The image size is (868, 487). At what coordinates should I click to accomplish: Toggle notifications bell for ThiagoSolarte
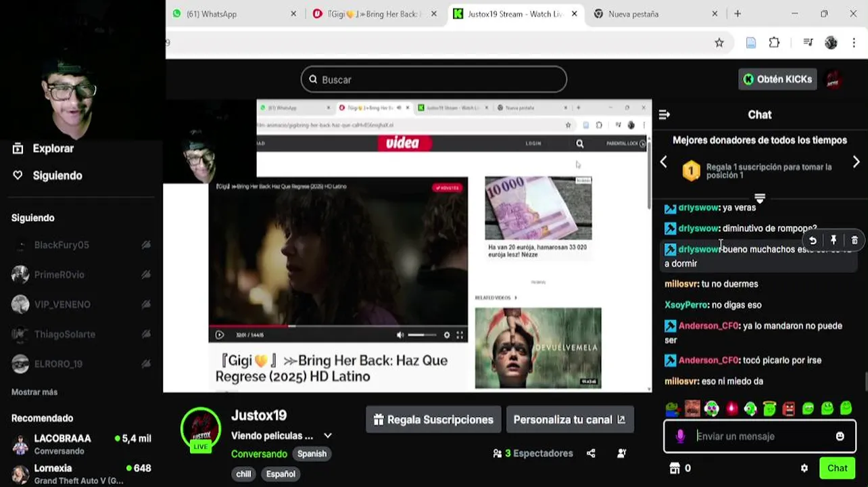click(x=146, y=334)
